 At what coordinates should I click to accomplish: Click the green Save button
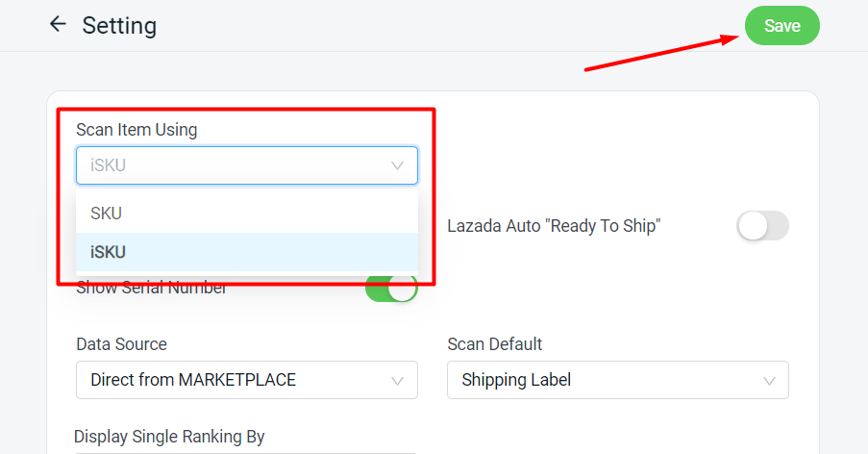(781, 26)
